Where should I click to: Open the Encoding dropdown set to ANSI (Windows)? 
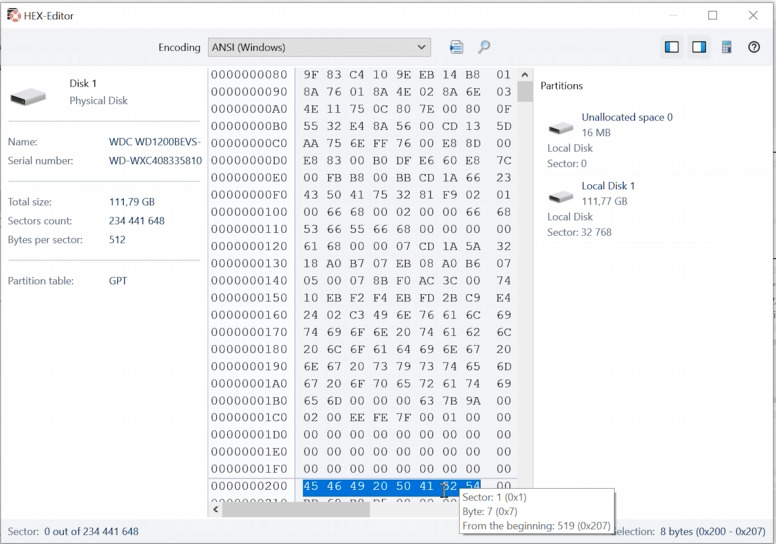319,48
